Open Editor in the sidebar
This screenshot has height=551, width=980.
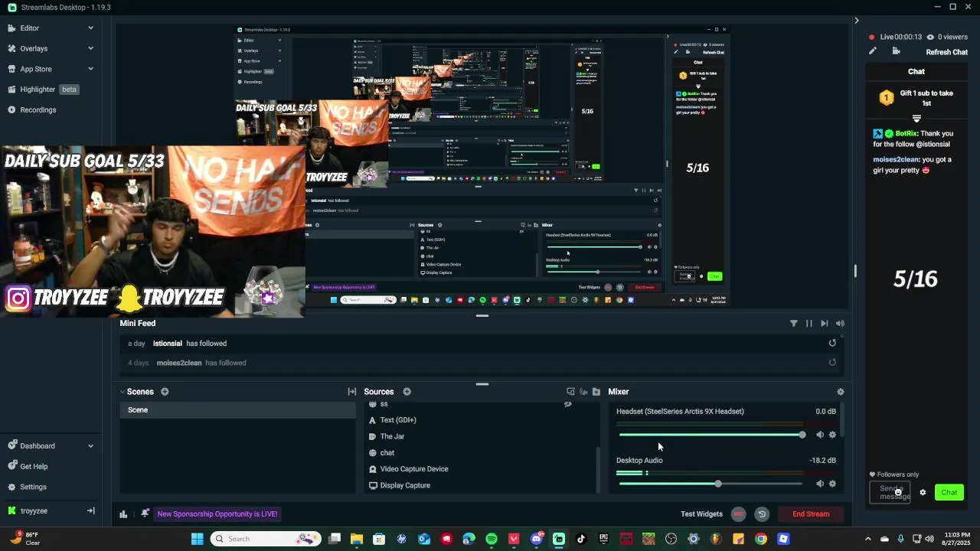(30, 28)
